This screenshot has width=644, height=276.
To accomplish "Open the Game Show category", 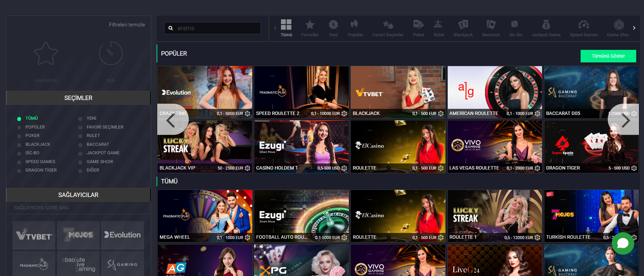I will point(618,28).
